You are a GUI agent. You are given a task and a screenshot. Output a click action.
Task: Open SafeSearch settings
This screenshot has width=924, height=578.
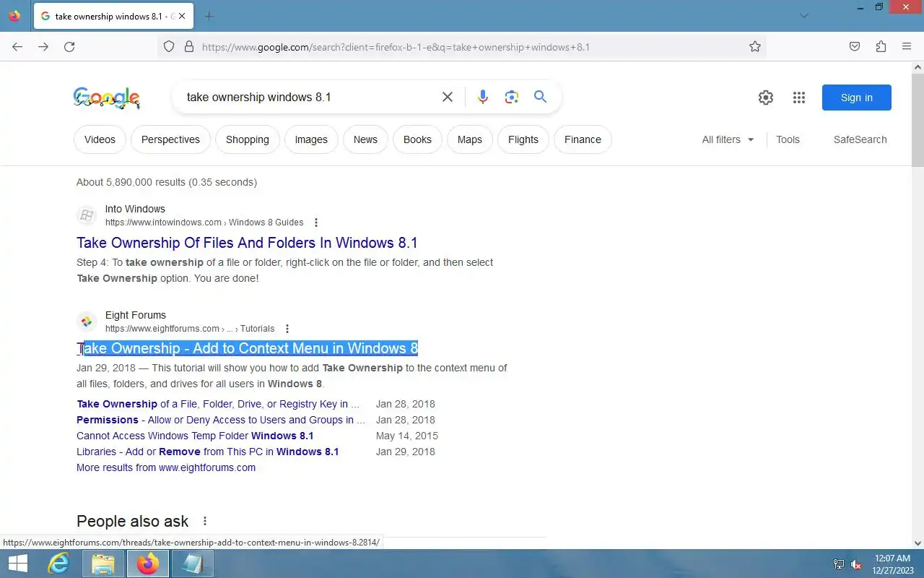coord(860,139)
